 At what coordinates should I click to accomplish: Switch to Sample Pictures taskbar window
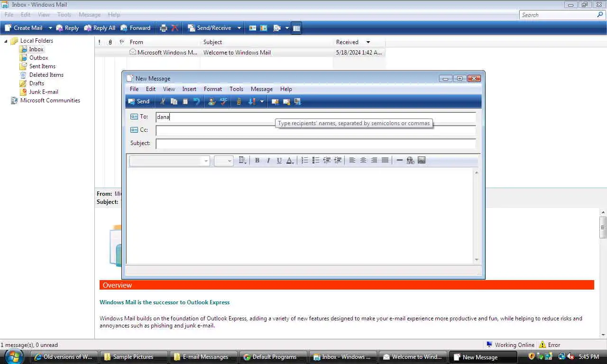[x=134, y=357]
